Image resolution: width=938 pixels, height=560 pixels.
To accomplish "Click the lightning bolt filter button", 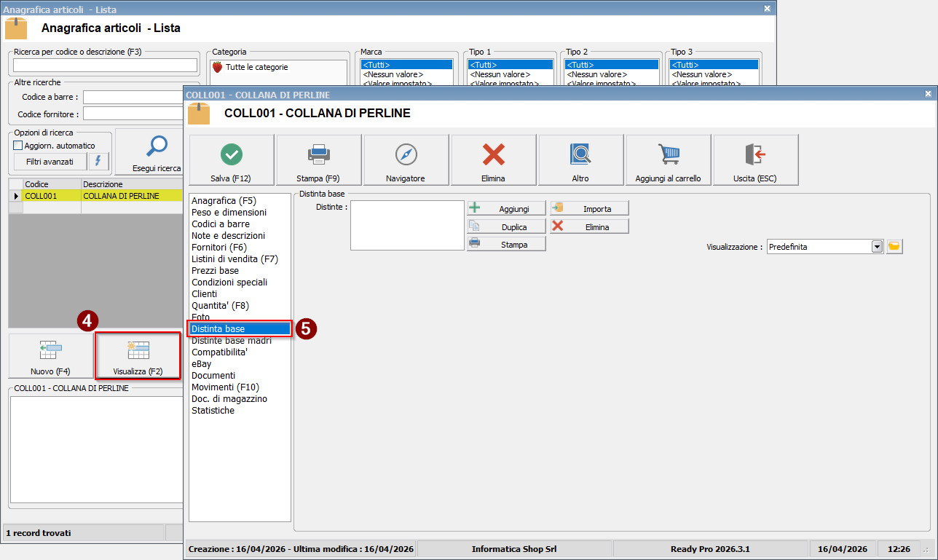I will pos(98,162).
